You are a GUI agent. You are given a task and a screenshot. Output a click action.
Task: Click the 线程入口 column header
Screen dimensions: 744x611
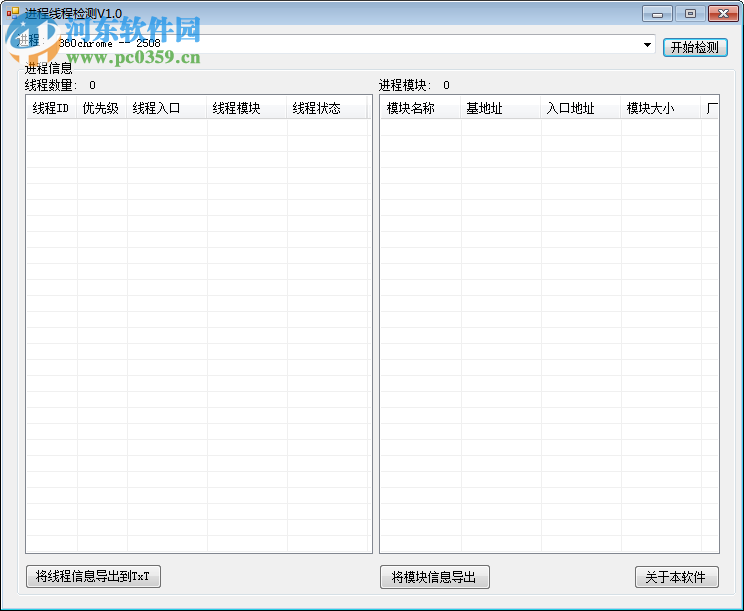tap(167, 108)
